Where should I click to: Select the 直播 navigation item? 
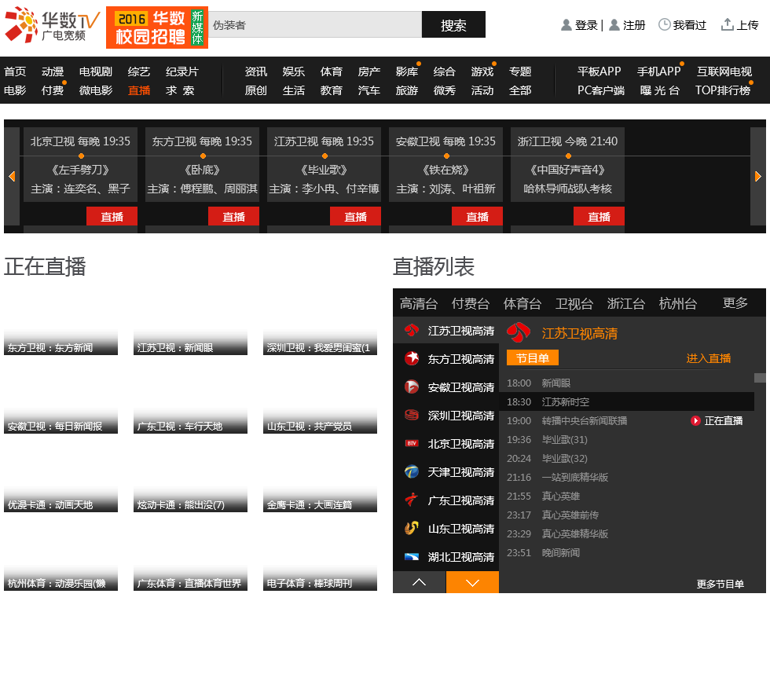[x=139, y=90]
